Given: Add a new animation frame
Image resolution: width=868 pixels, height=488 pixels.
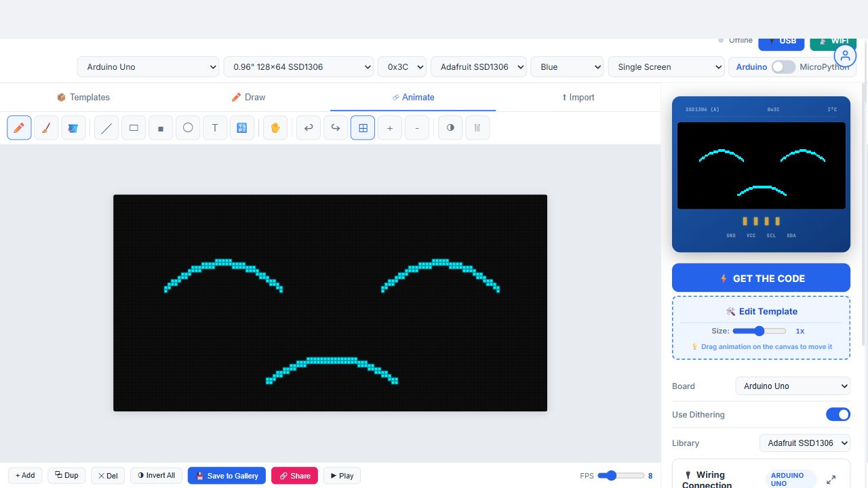Looking at the screenshot, I should click(x=25, y=476).
